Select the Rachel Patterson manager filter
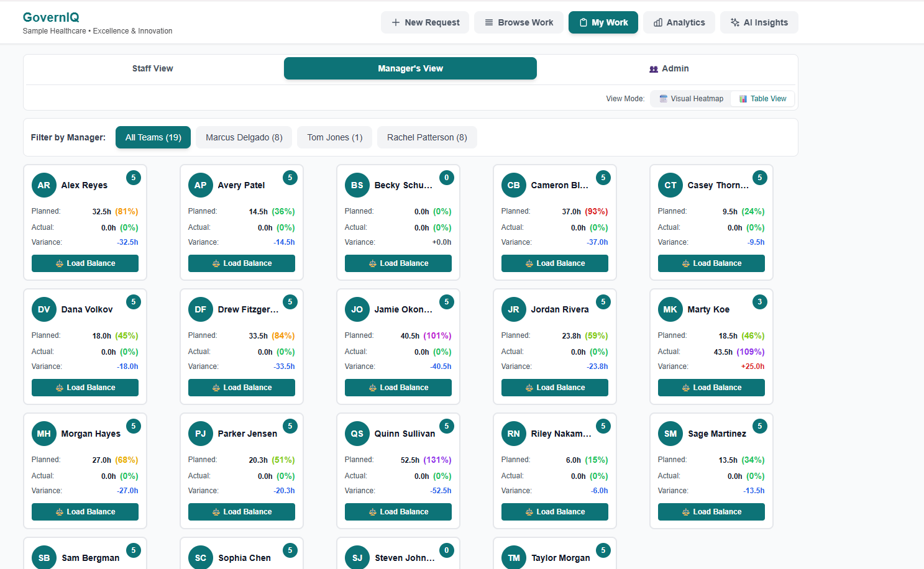 427,137
